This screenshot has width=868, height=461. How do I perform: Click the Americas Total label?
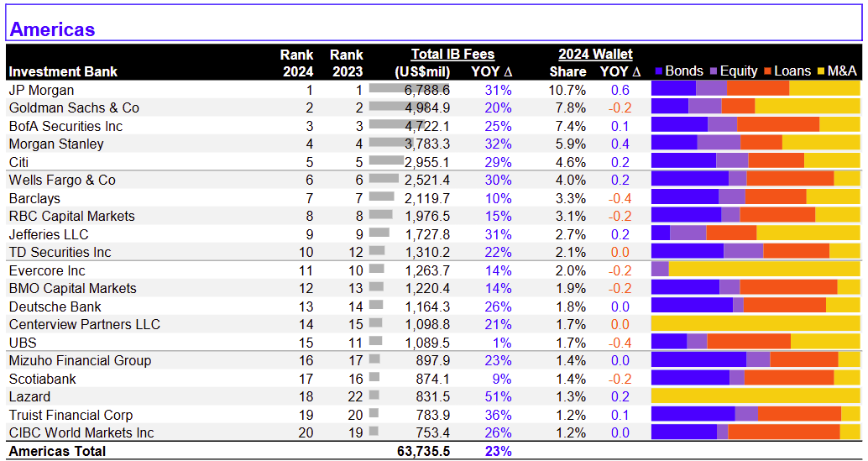tap(57, 451)
